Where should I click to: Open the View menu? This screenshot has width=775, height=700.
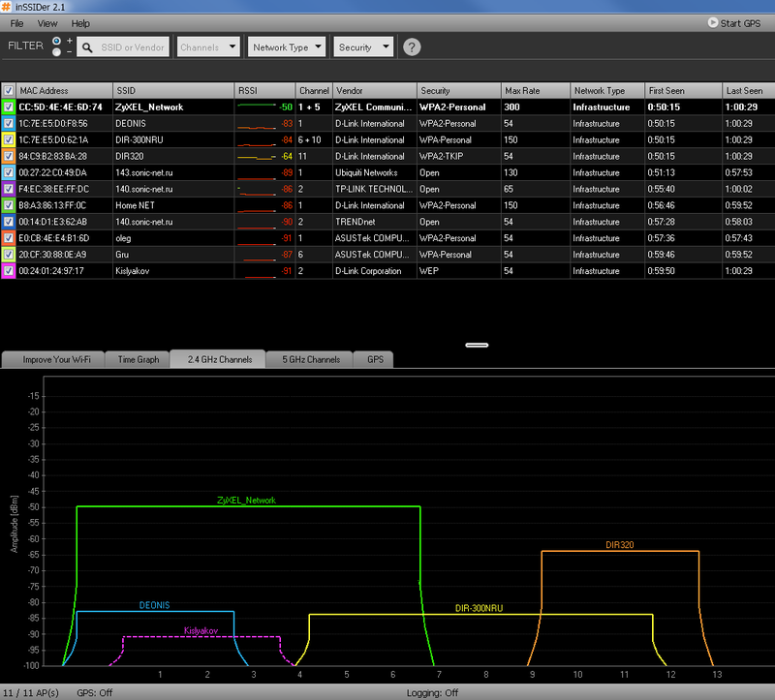(x=47, y=23)
